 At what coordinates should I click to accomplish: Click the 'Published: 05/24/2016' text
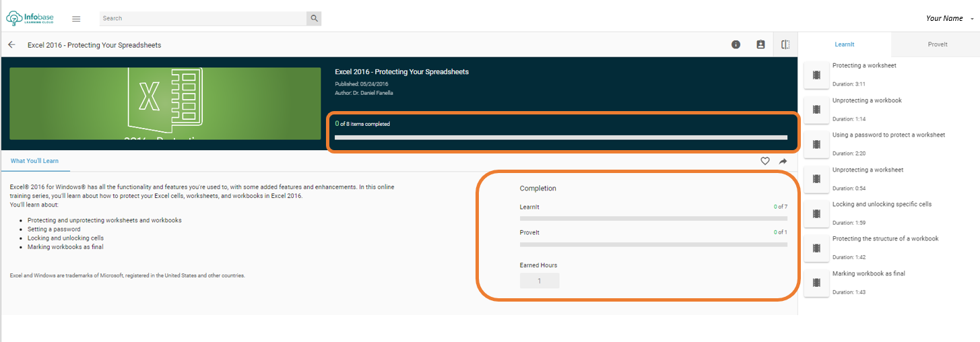pyautogui.click(x=361, y=83)
